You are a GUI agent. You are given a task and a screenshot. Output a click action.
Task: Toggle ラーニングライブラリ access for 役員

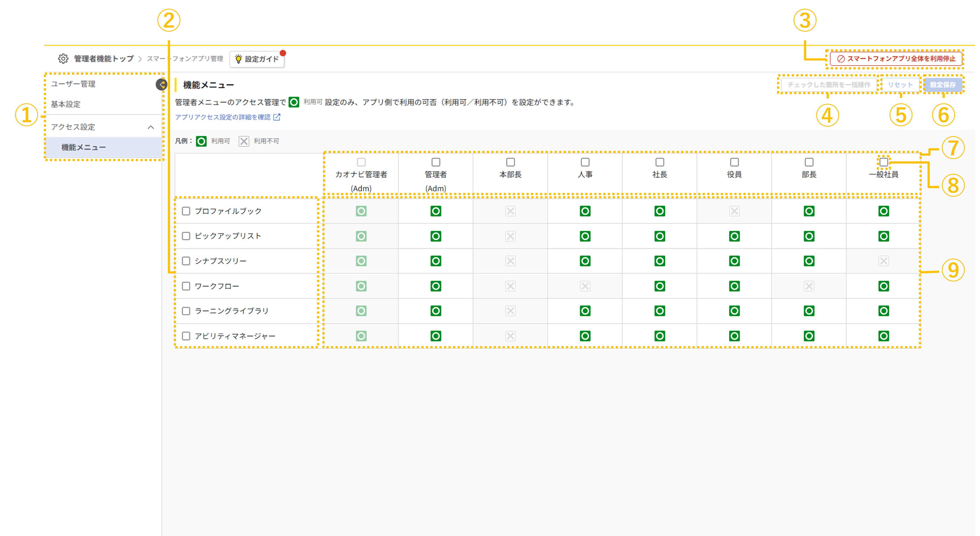(x=734, y=311)
